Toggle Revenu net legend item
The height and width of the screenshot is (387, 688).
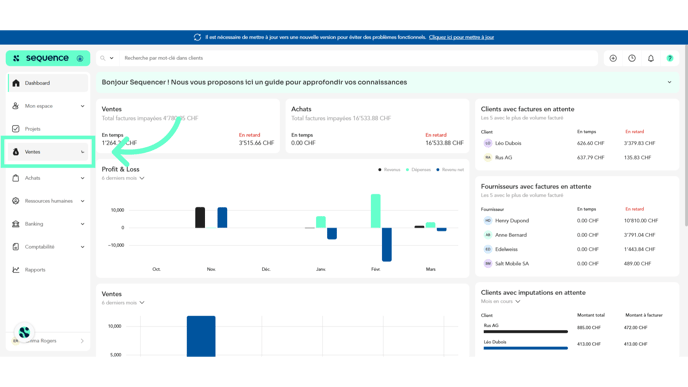[450, 170]
